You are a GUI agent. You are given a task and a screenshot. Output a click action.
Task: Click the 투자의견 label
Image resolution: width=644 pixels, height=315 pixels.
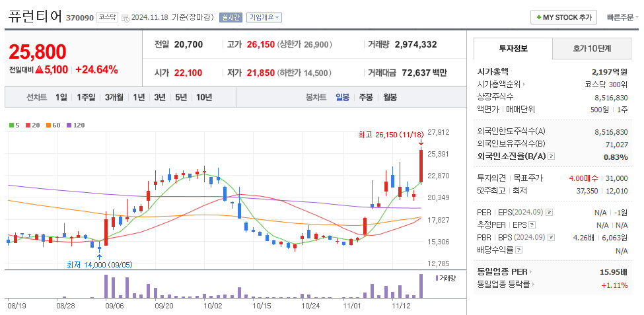pos(491,178)
